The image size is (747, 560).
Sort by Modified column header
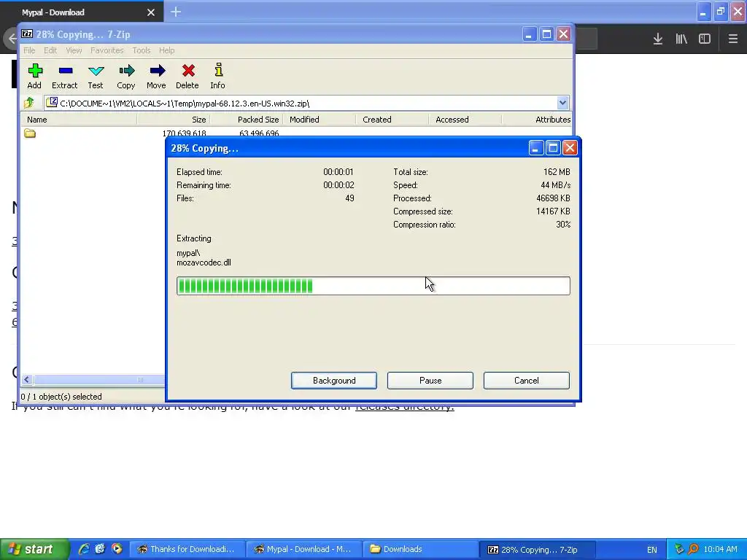point(320,120)
